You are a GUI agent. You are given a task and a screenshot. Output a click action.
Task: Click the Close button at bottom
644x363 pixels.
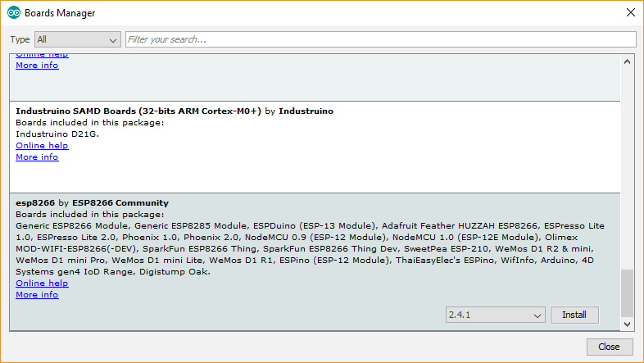pos(609,347)
